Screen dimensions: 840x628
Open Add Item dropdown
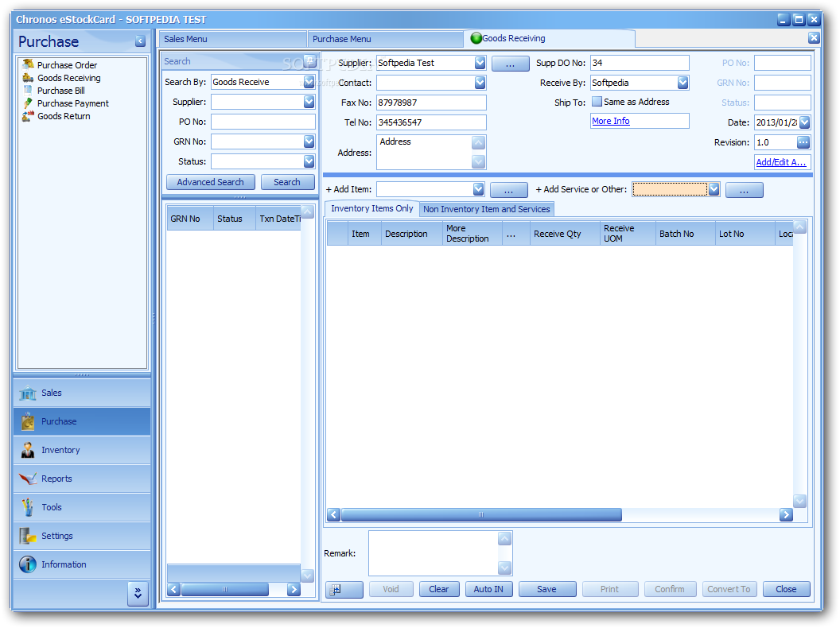coord(478,189)
